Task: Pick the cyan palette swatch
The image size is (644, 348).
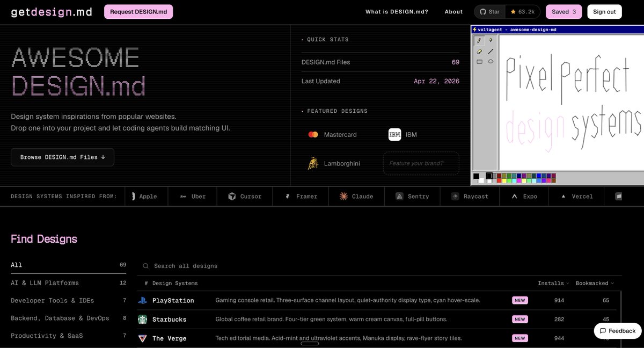Action: 514,181
